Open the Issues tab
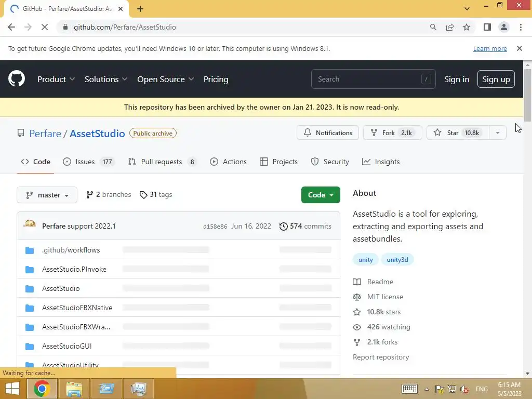 tap(89, 162)
